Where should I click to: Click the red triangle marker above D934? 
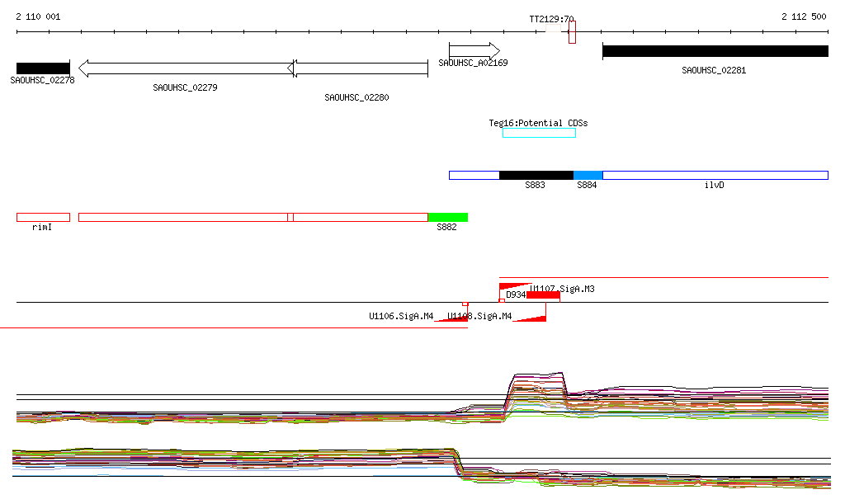pyautogui.click(x=515, y=286)
